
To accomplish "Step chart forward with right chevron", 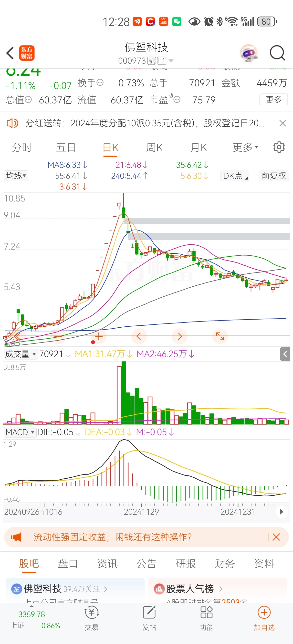I will (x=180, y=336).
